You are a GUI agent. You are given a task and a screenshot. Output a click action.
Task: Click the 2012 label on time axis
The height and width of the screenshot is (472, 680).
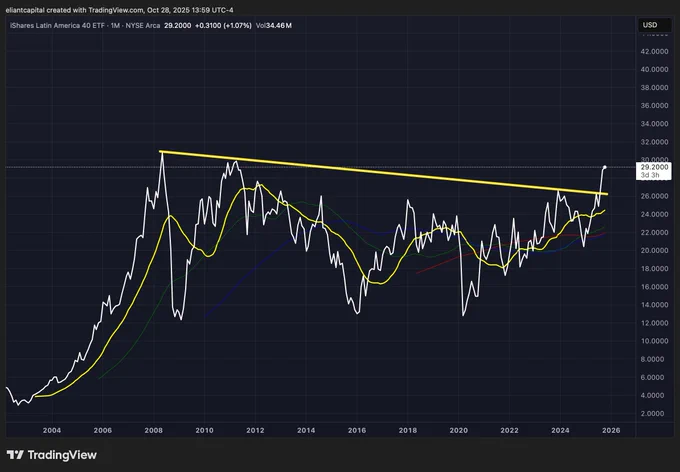tap(255, 430)
